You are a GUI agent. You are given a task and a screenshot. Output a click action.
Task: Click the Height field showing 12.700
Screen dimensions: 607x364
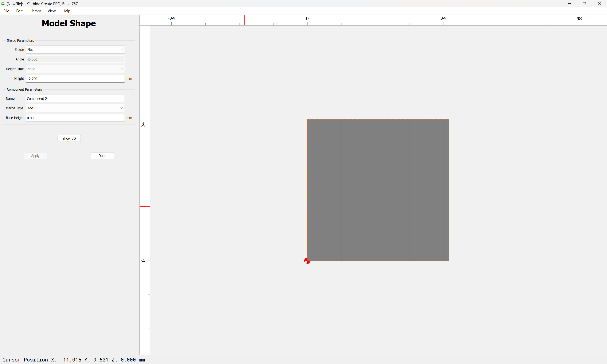[75, 79]
